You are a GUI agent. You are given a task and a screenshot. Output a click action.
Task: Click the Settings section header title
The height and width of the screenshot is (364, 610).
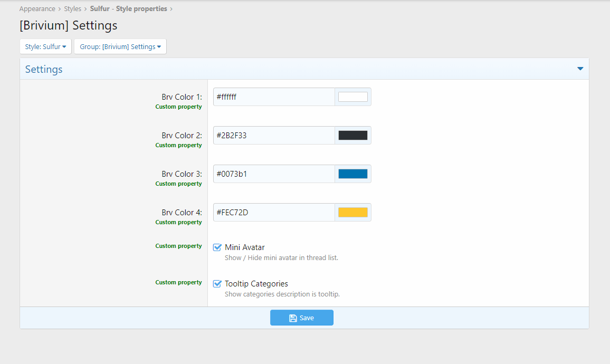pyautogui.click(x=44, y=69)
